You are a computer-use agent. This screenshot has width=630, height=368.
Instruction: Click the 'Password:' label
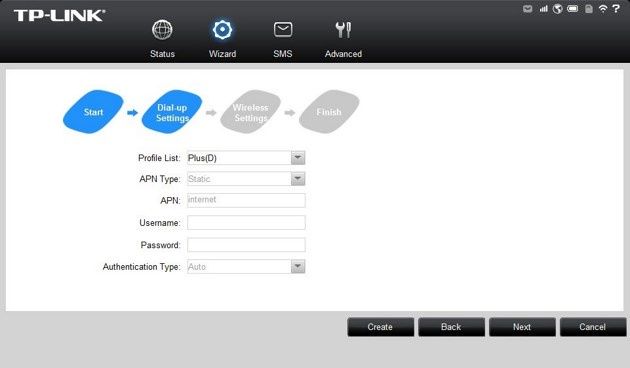pyautogui.click(x=160, y=245)
